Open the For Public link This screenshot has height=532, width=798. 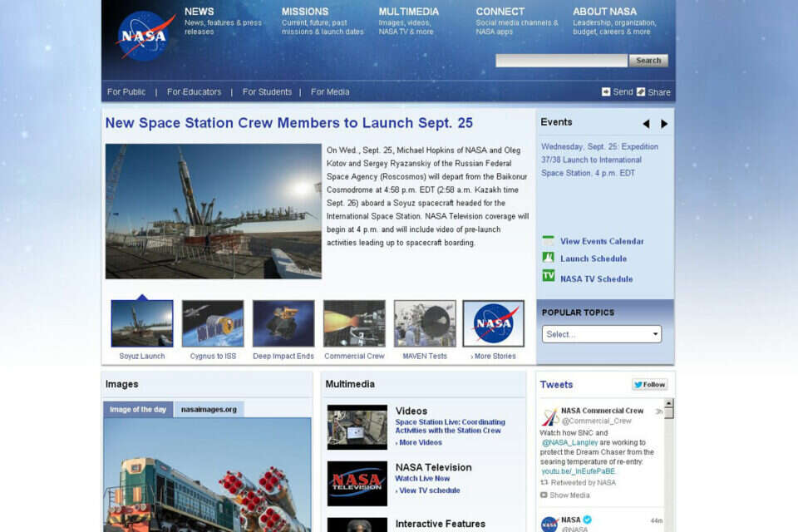click(126, 91)
